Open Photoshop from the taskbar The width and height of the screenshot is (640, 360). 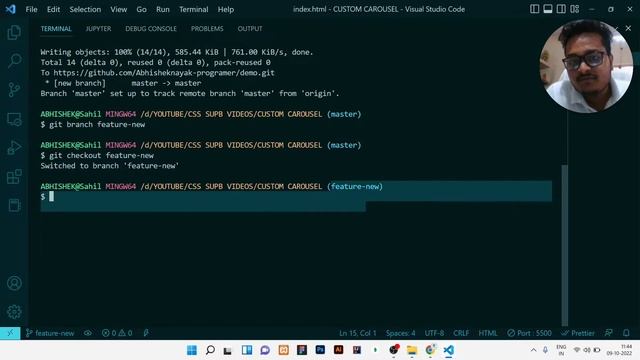320,350
